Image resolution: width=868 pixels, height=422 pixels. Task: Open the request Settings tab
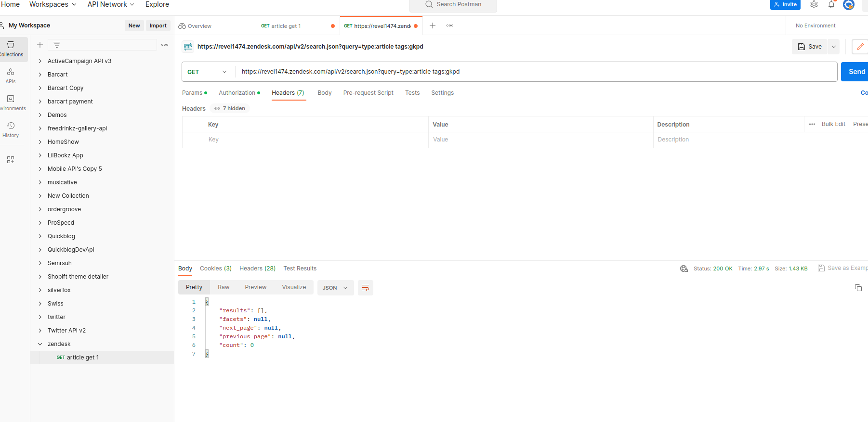(442, 93)
